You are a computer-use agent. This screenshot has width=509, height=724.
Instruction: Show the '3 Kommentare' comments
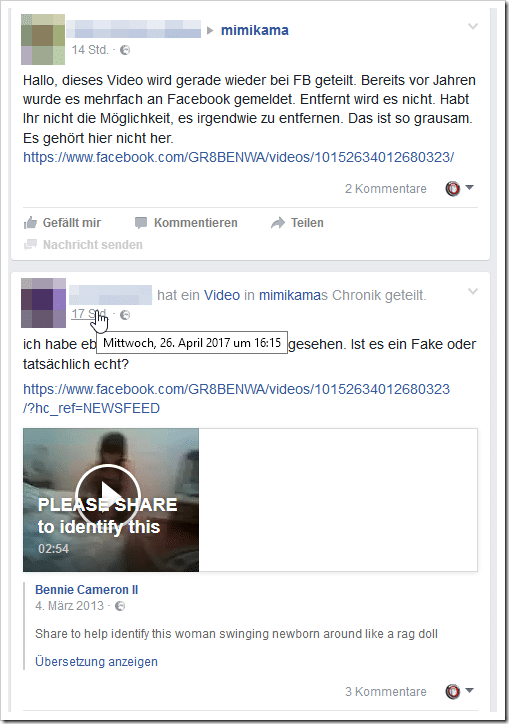point(386,692)
